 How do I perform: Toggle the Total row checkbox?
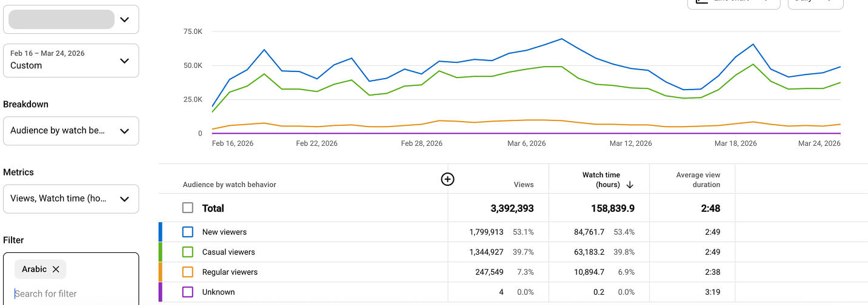click(188, 208)
